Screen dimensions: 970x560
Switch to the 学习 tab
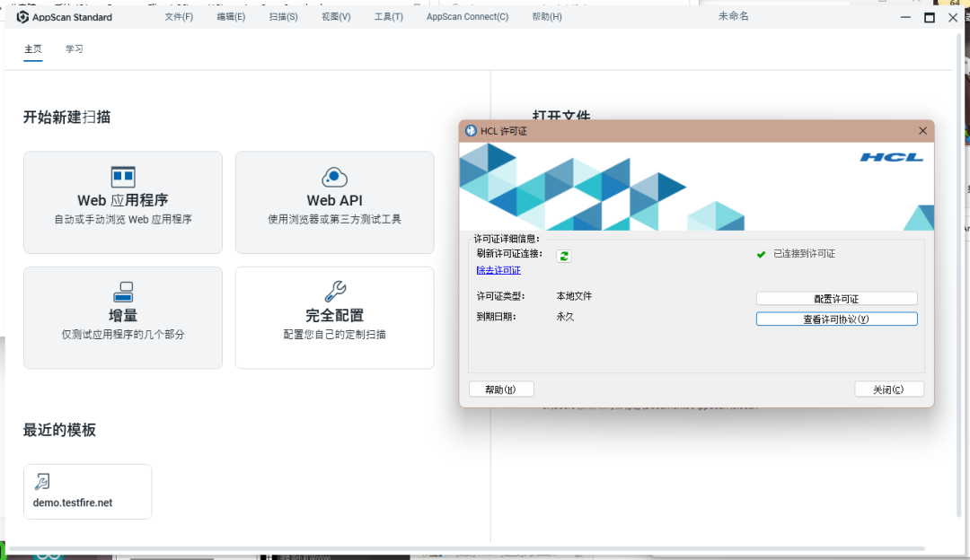[x=75, y=48]
